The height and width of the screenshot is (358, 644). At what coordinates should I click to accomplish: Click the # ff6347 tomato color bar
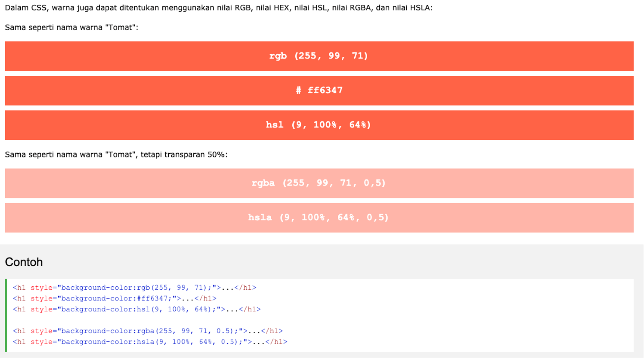click(x=319, y=91)
